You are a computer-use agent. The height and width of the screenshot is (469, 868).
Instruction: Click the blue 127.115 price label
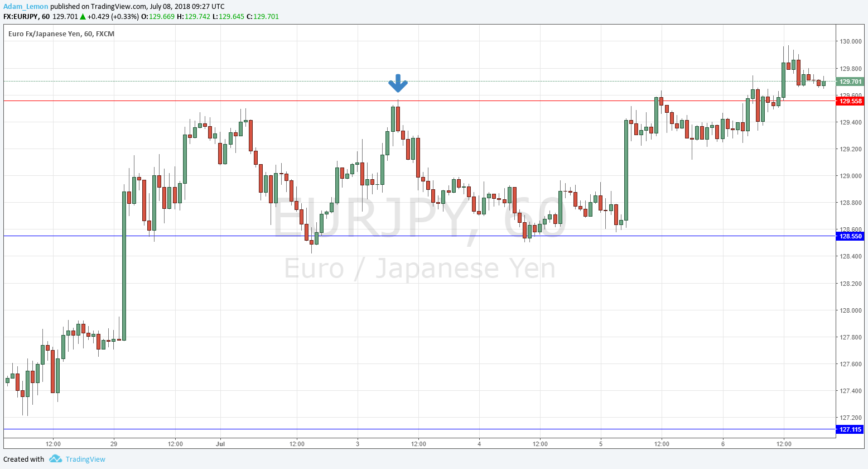click(x=850, y=429)
